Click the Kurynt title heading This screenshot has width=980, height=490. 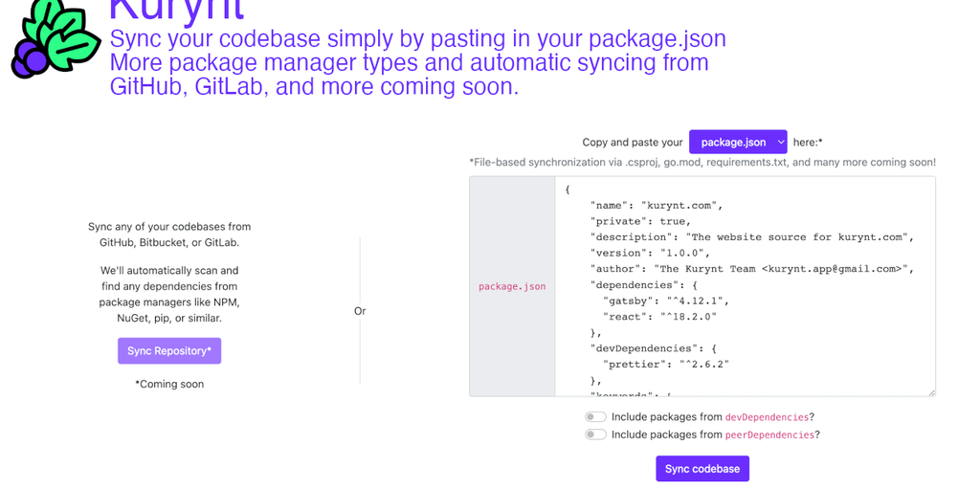176,10
